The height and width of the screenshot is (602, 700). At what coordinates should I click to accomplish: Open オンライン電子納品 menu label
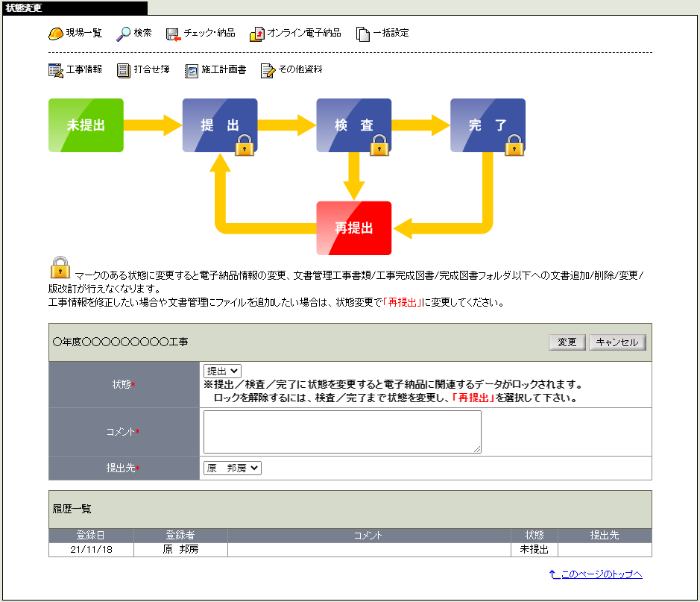click(x=304, y=33)
